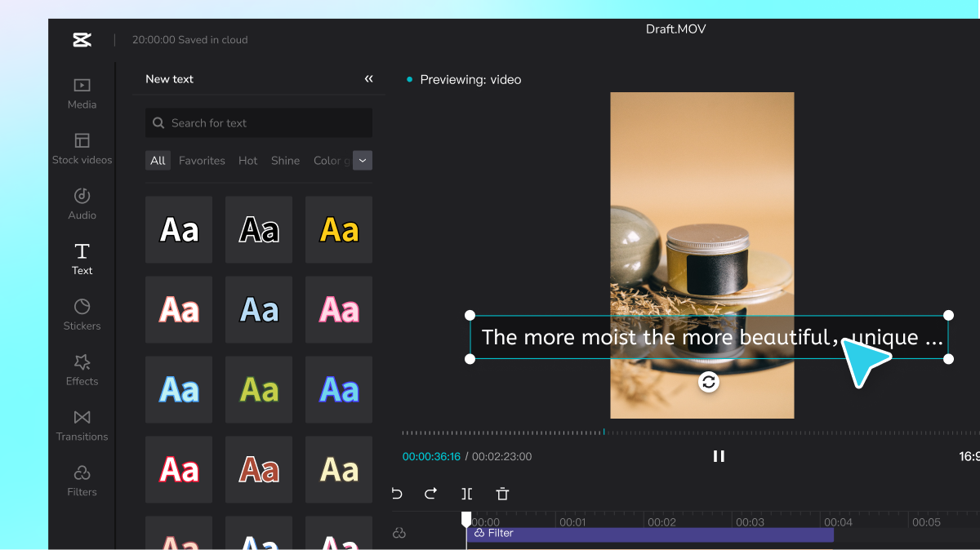
Task: Choose white text with red outline preset
Action: click(x=179, y=310)
